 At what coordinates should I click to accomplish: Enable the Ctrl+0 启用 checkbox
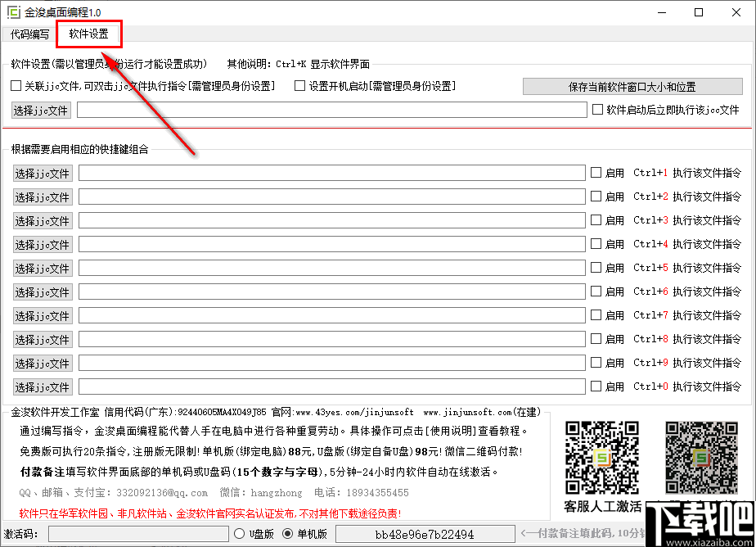point(598,387)
